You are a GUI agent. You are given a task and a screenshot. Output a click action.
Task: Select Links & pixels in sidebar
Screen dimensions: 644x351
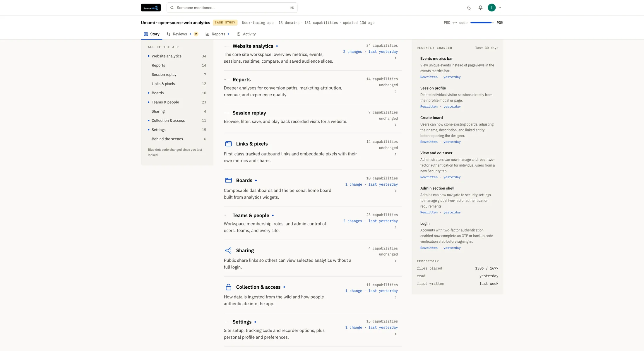(x=177, y=84)
